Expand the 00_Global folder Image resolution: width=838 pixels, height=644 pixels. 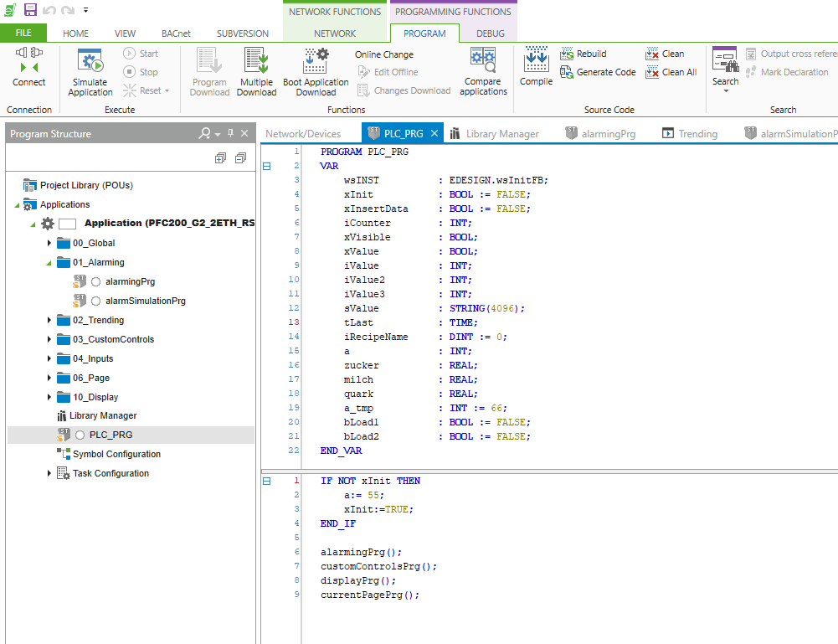[49, 244]
